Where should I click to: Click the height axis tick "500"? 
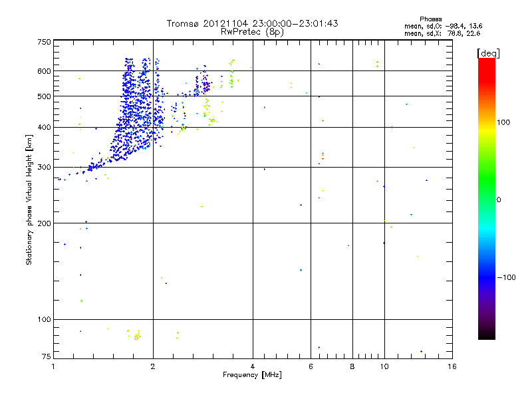point(44,96)
